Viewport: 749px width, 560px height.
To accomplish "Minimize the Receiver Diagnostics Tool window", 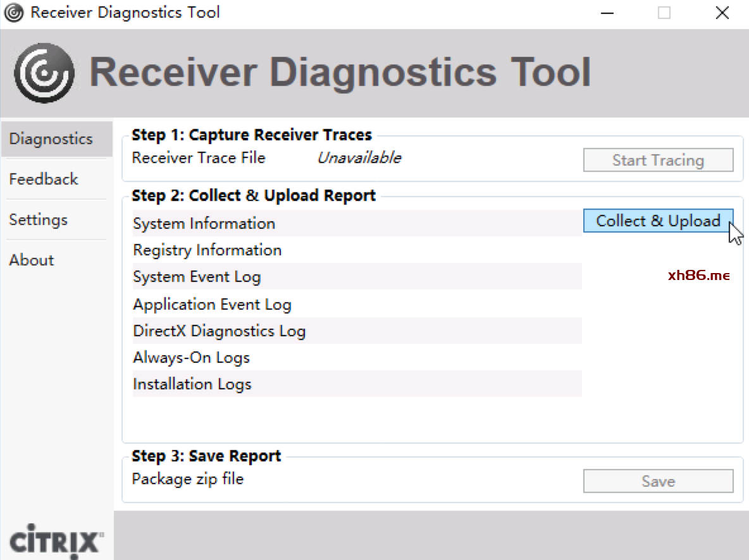I will pos(607,13).
